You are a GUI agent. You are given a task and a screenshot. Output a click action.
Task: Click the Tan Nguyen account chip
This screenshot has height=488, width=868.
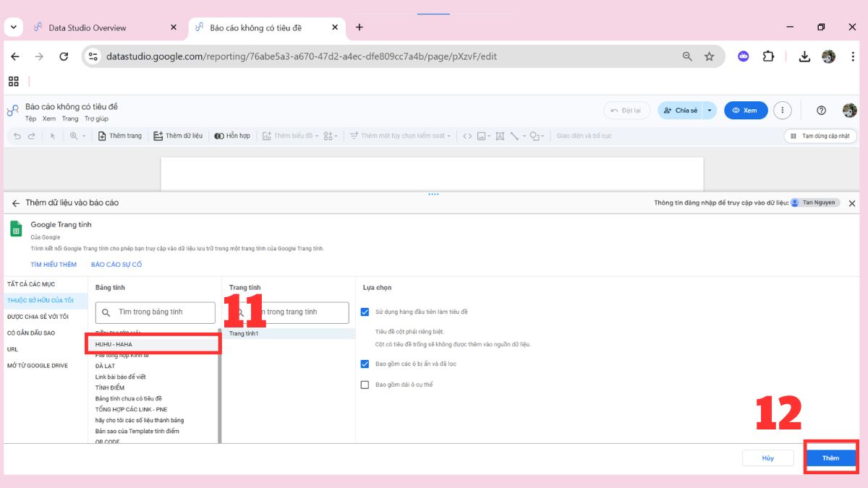[814, 203]
